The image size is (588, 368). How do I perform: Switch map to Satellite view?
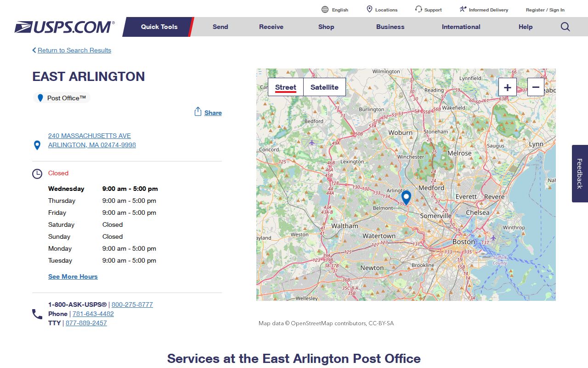pyautogui.click(x=324, y=87)
